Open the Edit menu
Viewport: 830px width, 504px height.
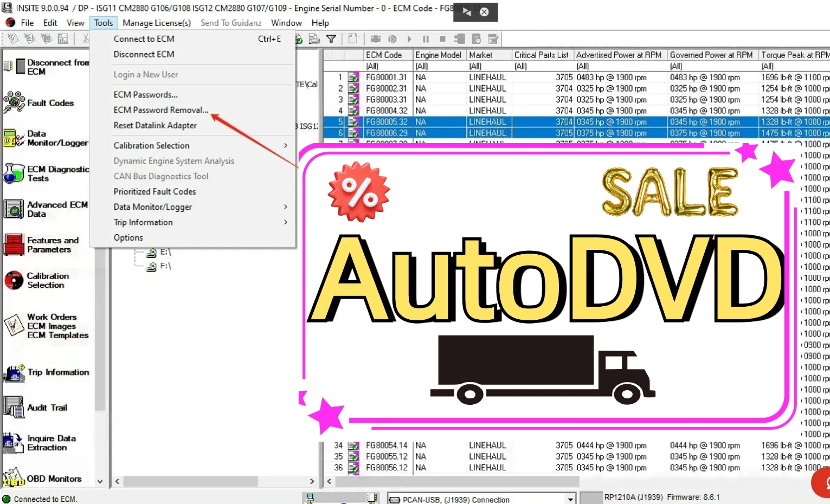click(x=50, y=23)
